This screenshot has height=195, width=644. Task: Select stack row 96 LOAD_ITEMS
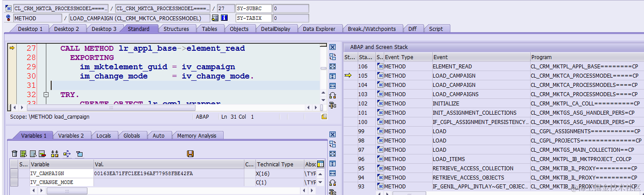tap(494, 159)
